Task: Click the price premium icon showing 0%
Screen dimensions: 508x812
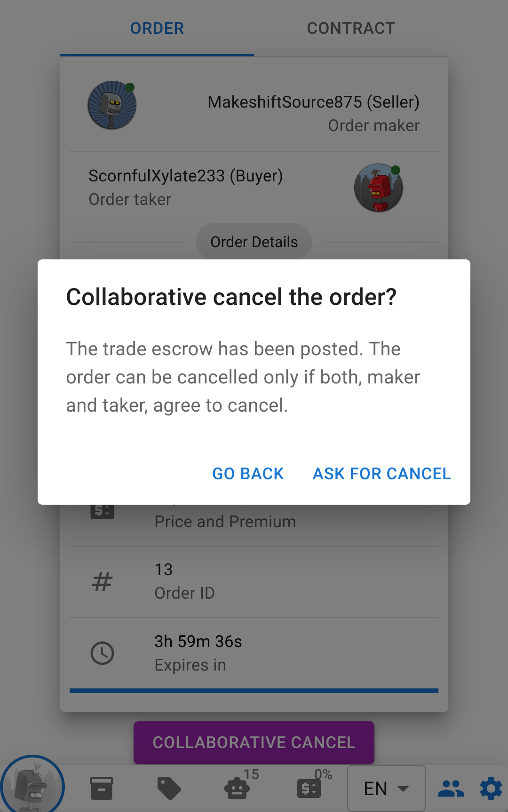Action: [x=309, y=789]
